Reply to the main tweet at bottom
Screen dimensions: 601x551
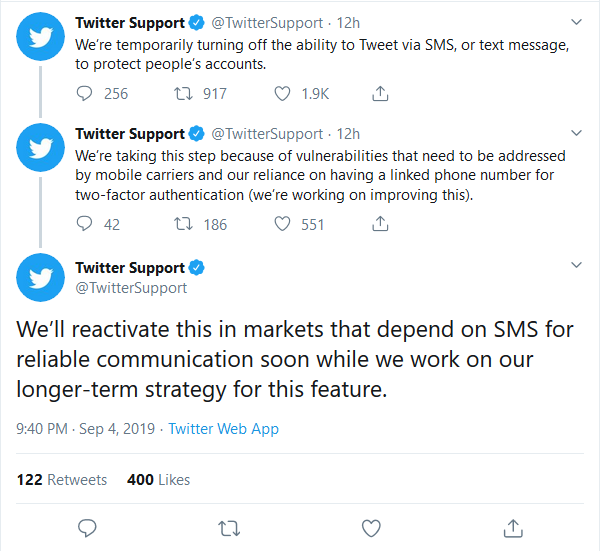(x=87, y=527)
